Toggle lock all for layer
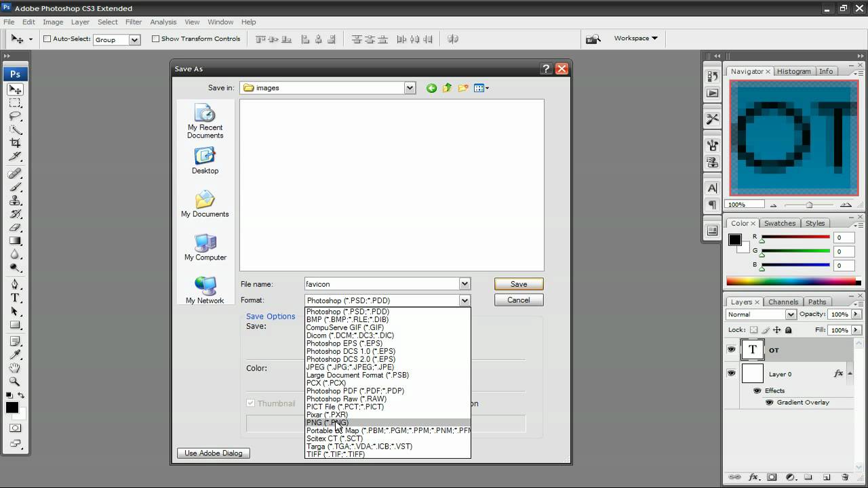Screen dimensions: 868x488 tap(788, 330)
